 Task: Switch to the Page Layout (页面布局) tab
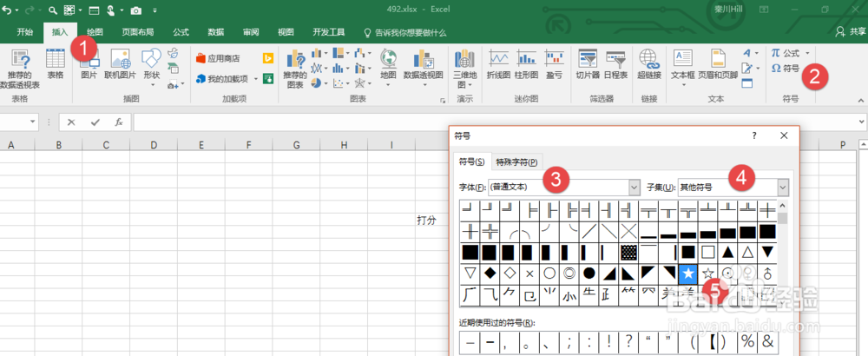tap(138, 32)
